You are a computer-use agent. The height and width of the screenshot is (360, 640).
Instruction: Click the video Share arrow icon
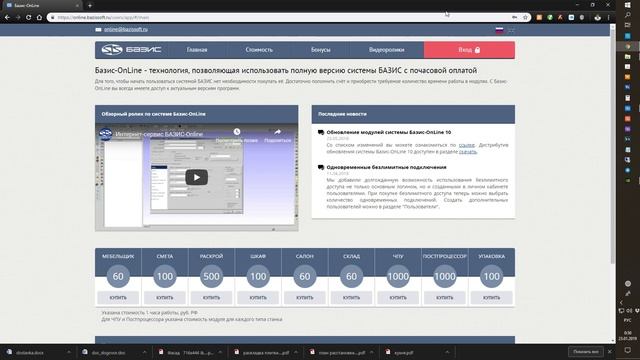click(278, 132)
